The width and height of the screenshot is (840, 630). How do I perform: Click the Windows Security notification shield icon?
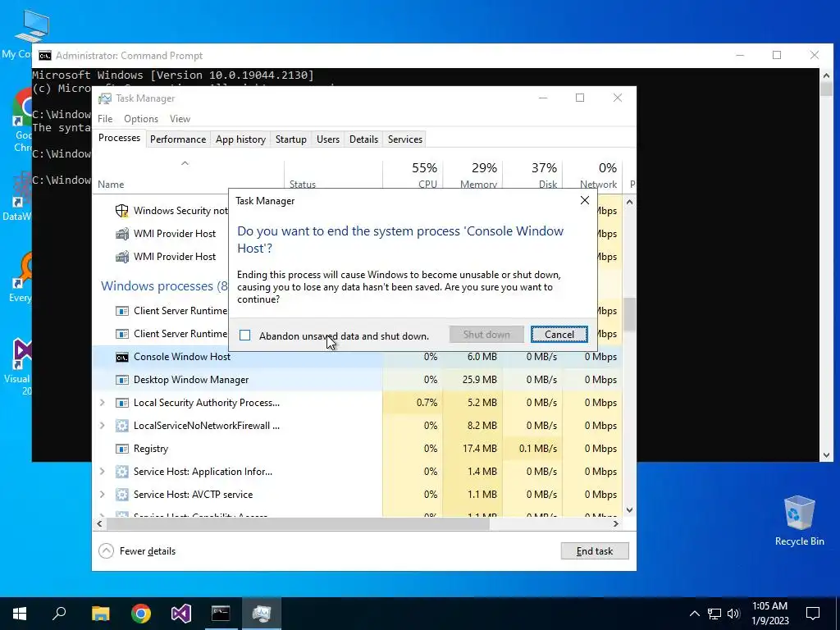122,211
